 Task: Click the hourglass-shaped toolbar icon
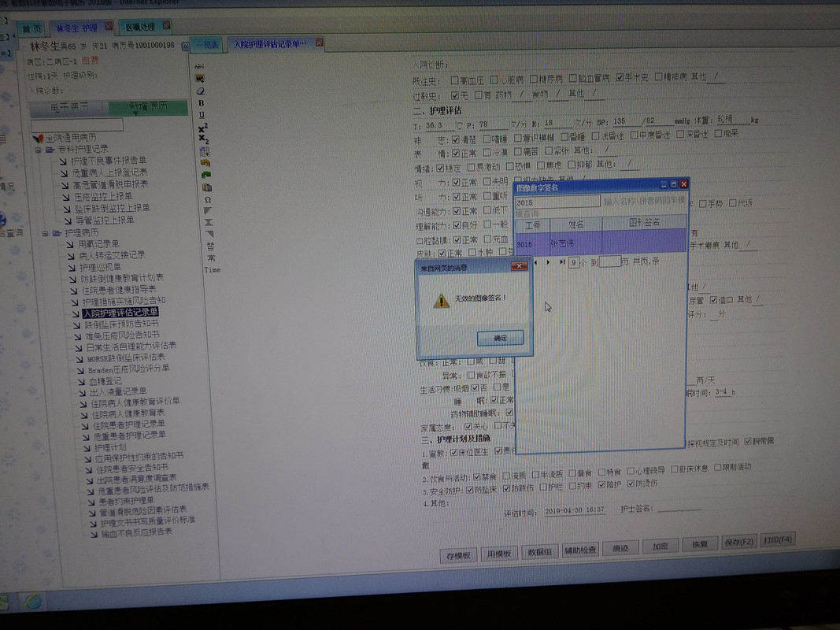(x=209, y=222)
